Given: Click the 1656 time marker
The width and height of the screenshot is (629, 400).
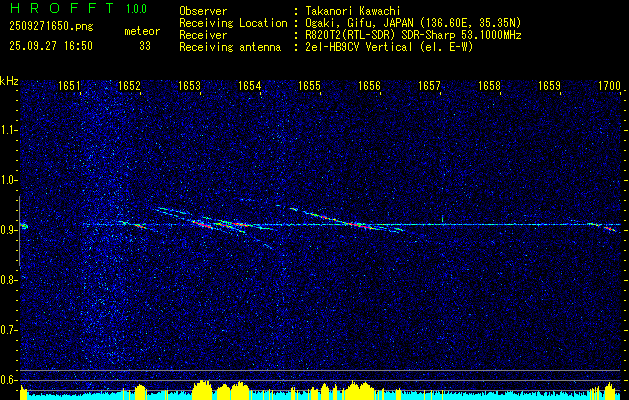Looking at the screenshot, I should [369, 85].
